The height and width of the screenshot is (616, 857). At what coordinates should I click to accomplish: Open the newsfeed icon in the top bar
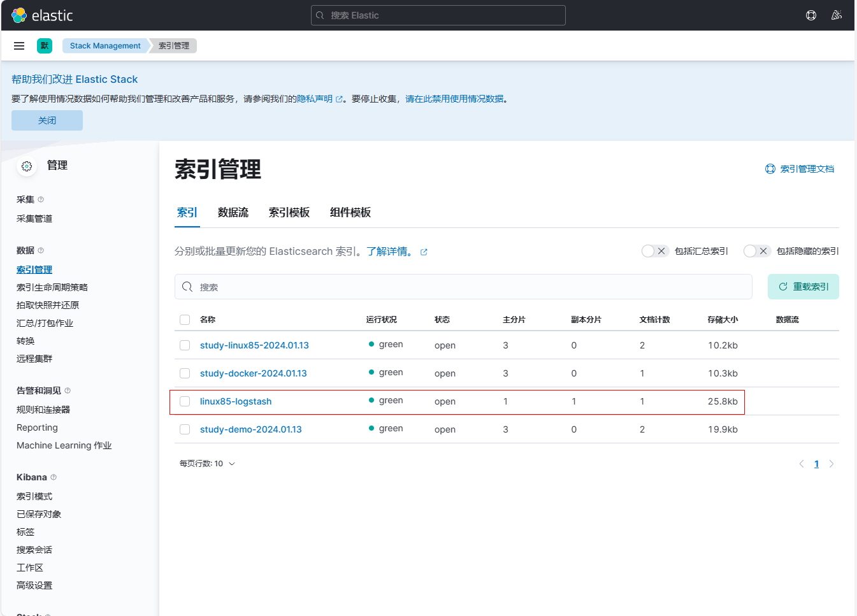(x=837, y=15)
